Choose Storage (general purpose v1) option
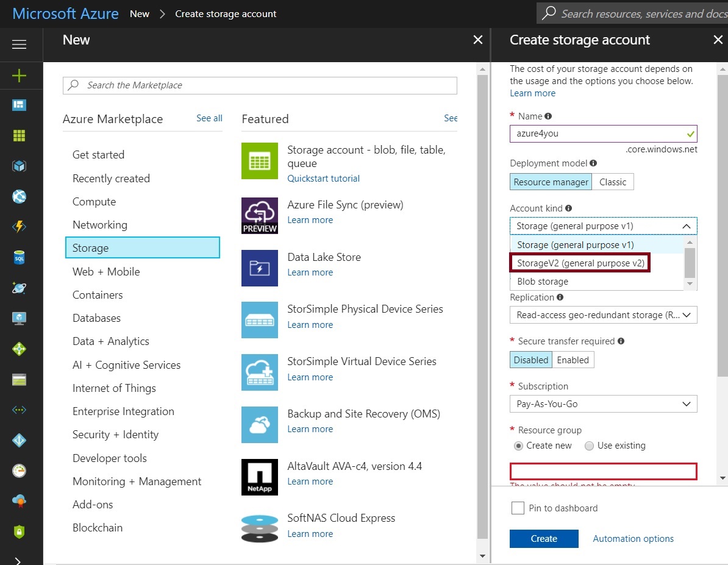 (597, 244)
